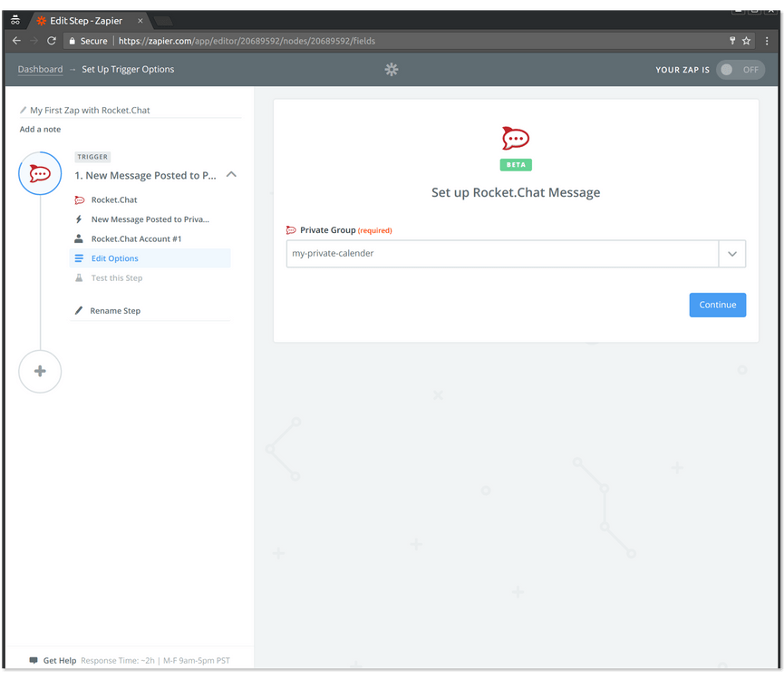784x680 pixels.
Task: Click Add a note
Action: click(x=40, y=129)
